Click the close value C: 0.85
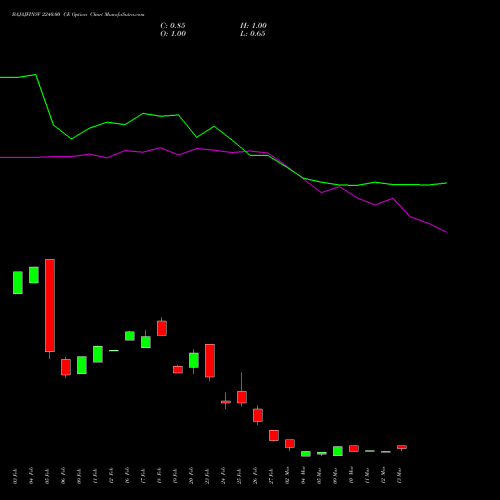This screenshot has height=500, width=500. point(173,26)
